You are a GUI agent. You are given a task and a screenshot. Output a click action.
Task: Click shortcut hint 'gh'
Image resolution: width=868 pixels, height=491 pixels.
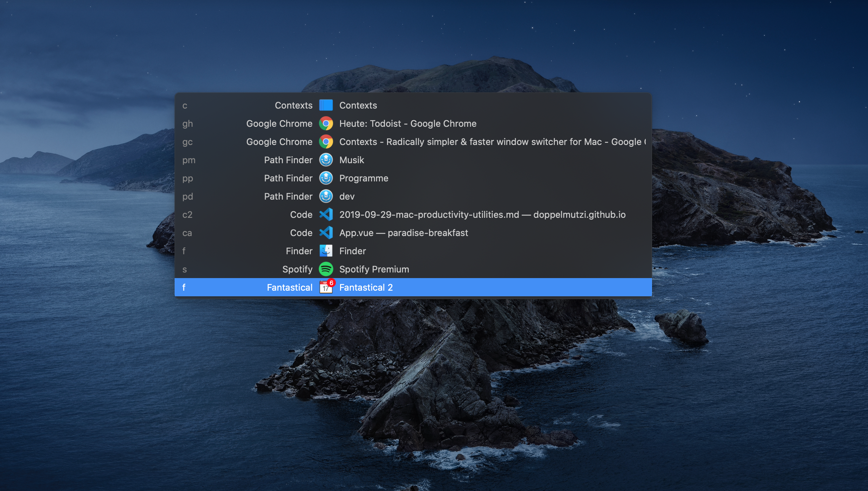(188, 124)
